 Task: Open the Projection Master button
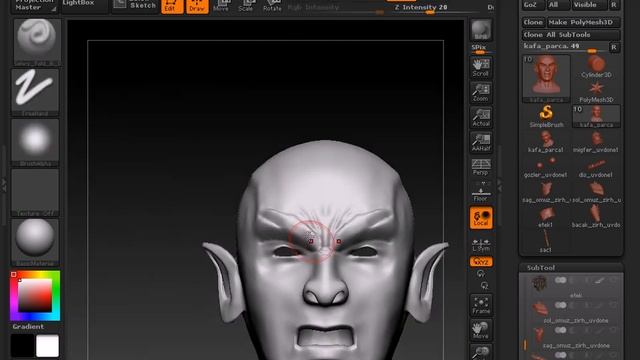(34, 6)
